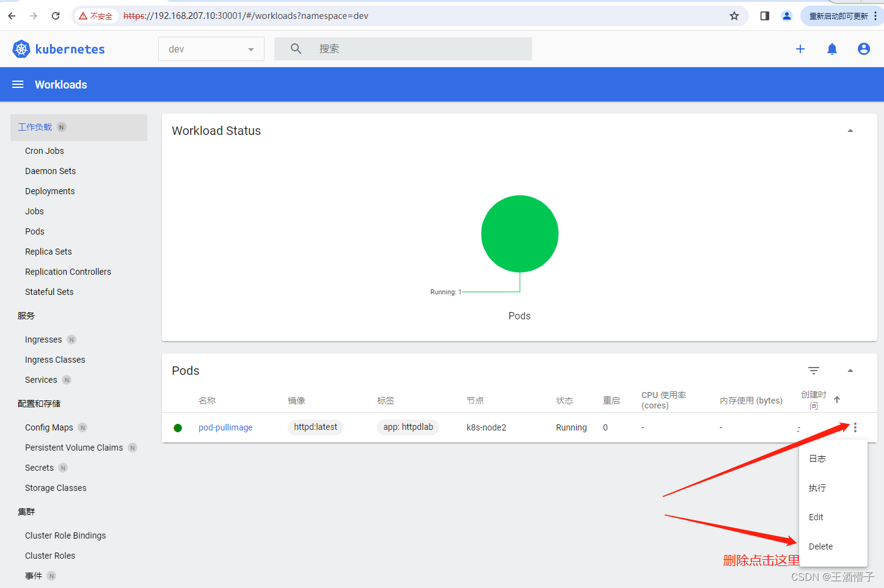Open Storage Classes
Image resolution: width=884 pixels, height=588 pixels.
pos(56,488)
